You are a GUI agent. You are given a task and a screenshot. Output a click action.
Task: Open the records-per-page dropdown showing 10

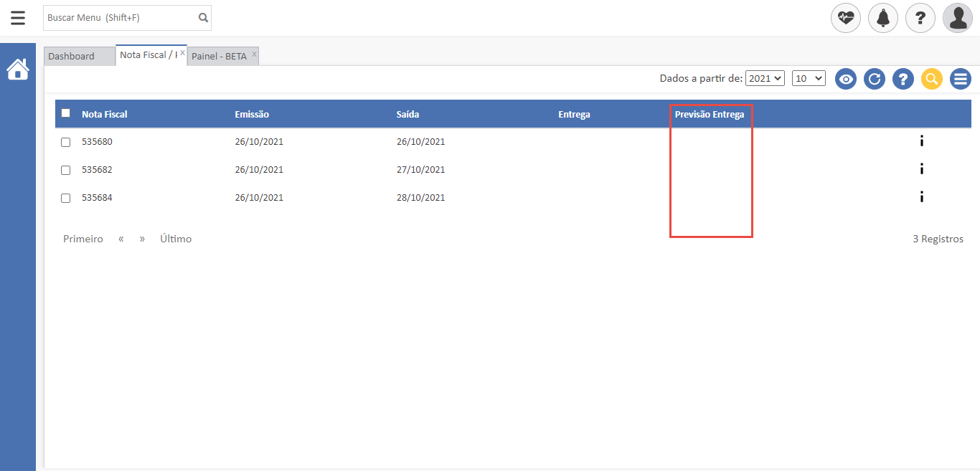(x=809, y=78)
